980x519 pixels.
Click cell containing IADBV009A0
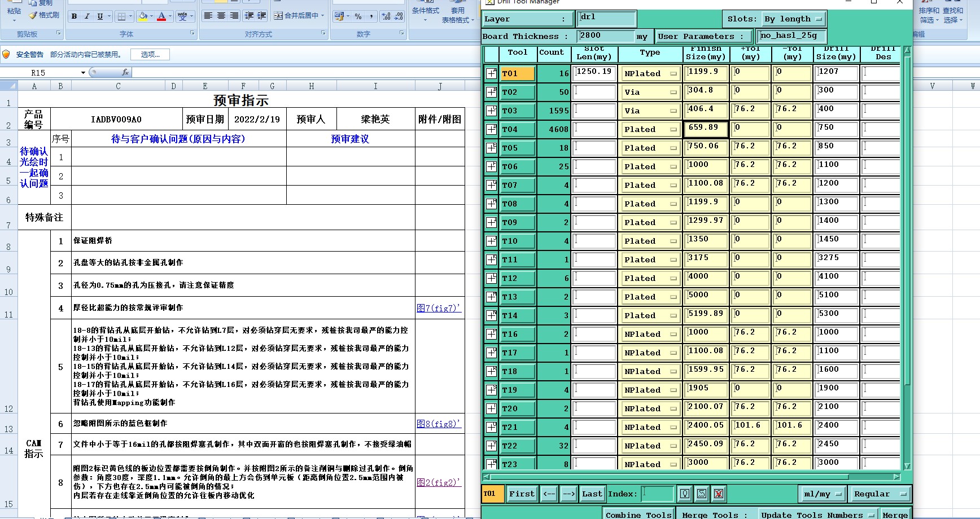point(116,120)
